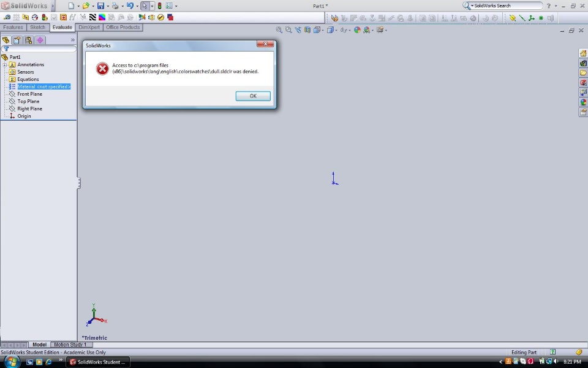The image size is (588, 368).
Task: Click Edit Appearance color ball icon
Action: [357, 29]
